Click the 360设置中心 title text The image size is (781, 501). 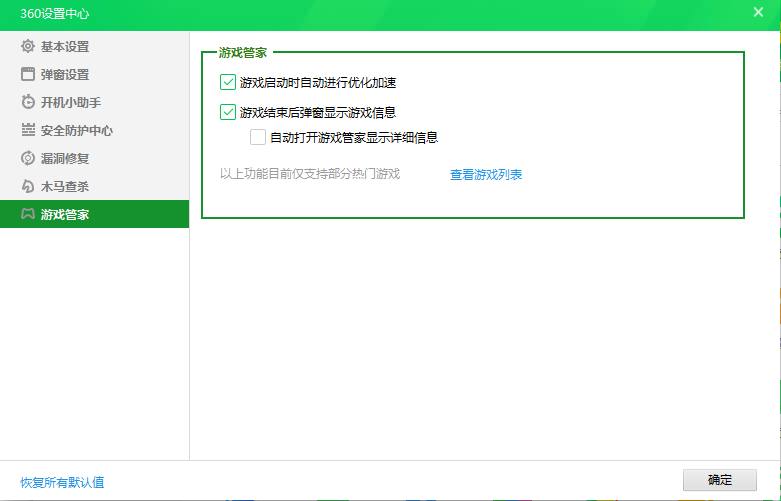tap(55, 13)
